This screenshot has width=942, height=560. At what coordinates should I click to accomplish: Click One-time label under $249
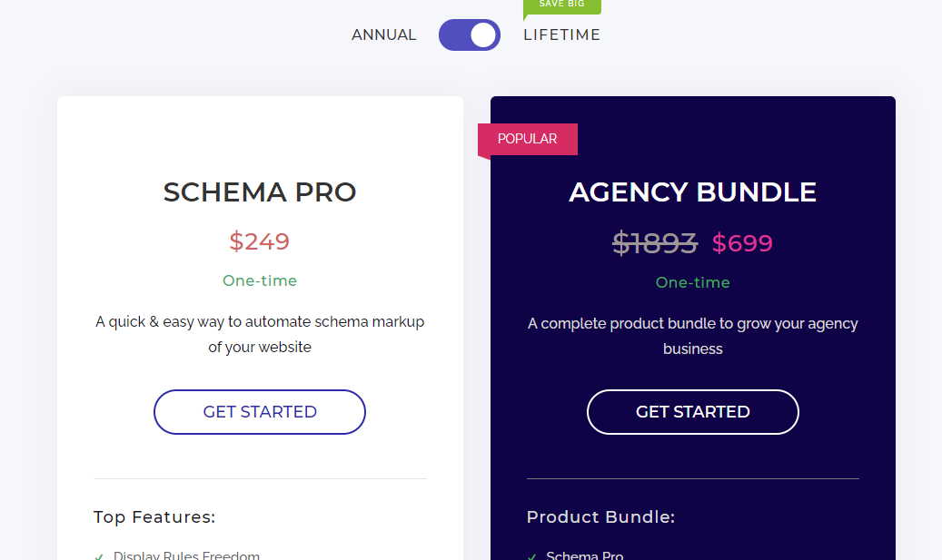point(260,281)
